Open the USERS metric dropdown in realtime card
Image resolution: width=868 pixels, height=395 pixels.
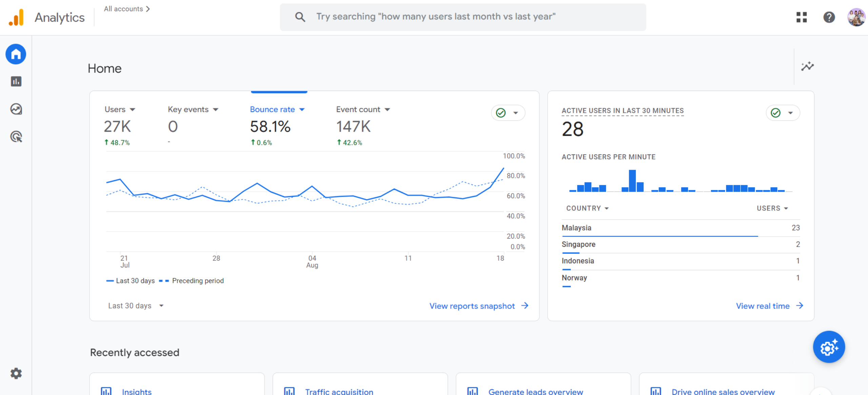click(x=772, y=208)
